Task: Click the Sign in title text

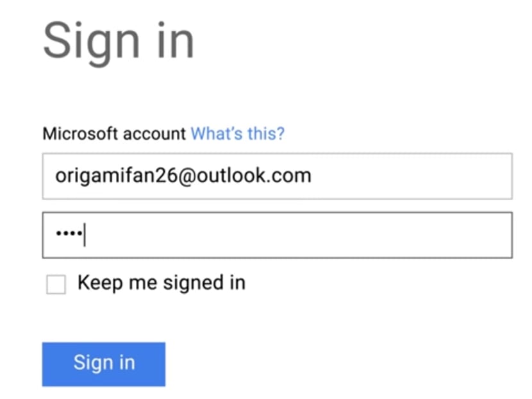Action: [x=119, y=40]
